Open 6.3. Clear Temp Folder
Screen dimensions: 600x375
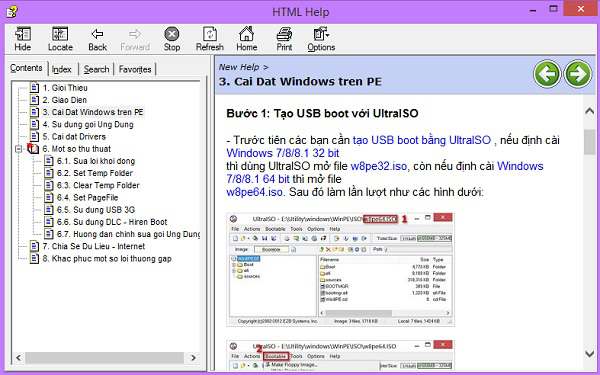click(x=98, y=186)
